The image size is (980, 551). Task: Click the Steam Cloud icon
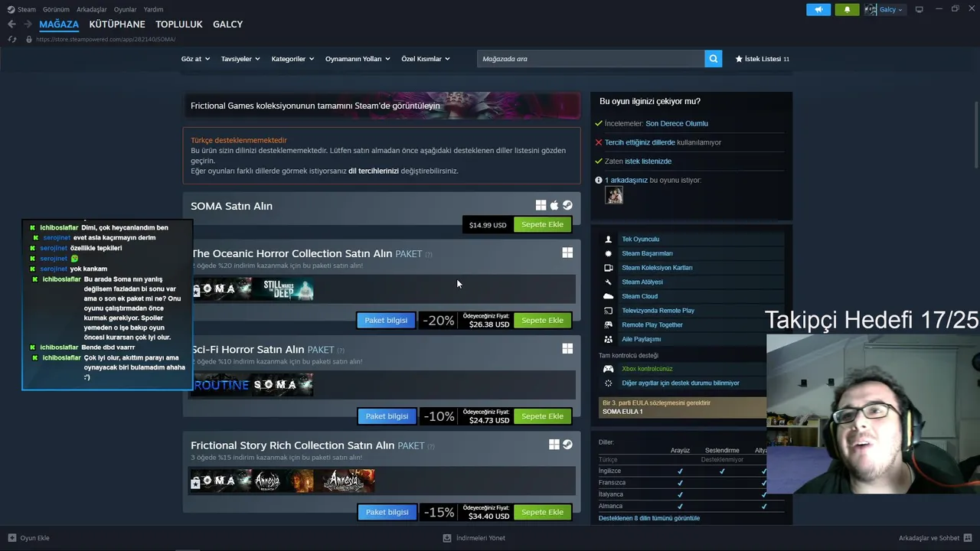click(609, 296)
